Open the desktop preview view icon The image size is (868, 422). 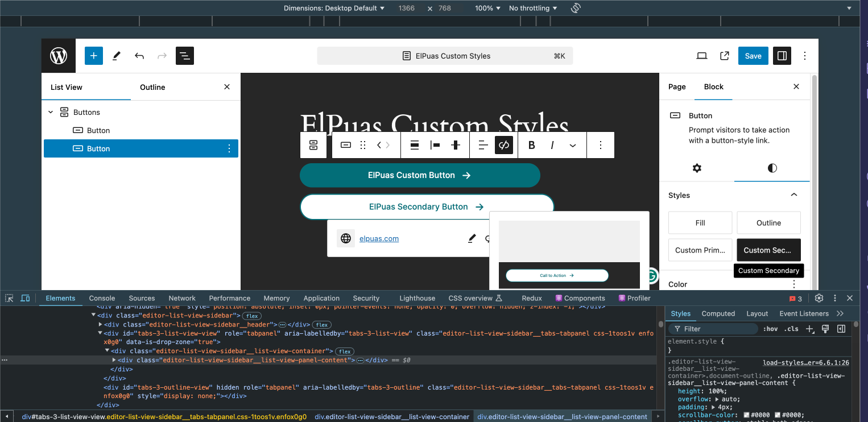tap(702, 56)
